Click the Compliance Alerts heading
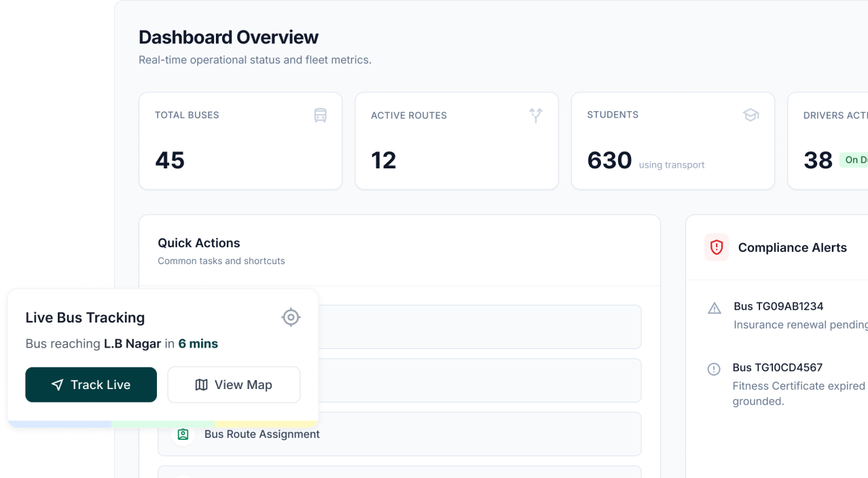 coord(792,248)
